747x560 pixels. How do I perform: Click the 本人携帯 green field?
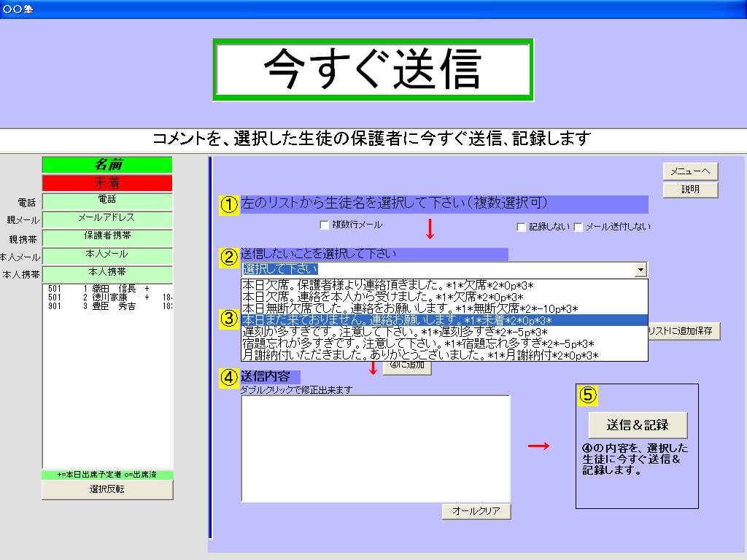coord(107,274)
